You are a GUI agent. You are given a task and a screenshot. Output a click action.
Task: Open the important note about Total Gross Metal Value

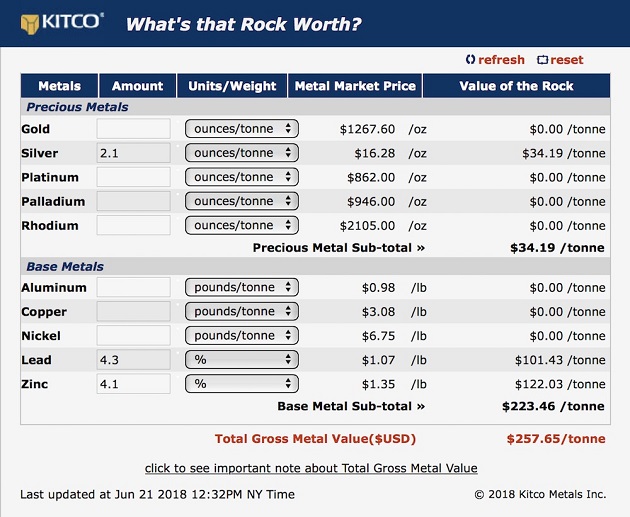point(311,468)
